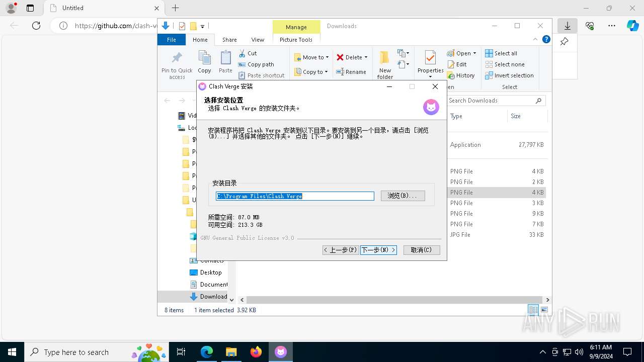Open Browse (浏览) for install directory

pyautogui.click(x=403, y=196)
